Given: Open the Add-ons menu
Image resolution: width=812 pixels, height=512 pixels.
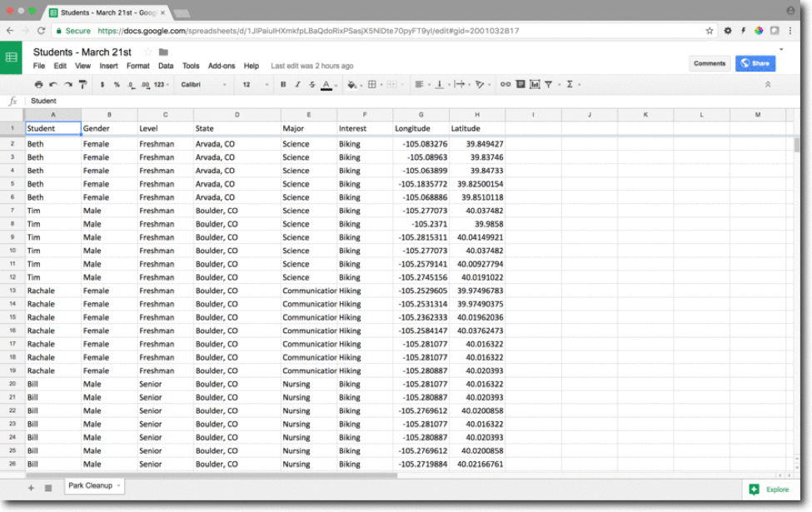Looking at the screenshot, I should 222,66.
